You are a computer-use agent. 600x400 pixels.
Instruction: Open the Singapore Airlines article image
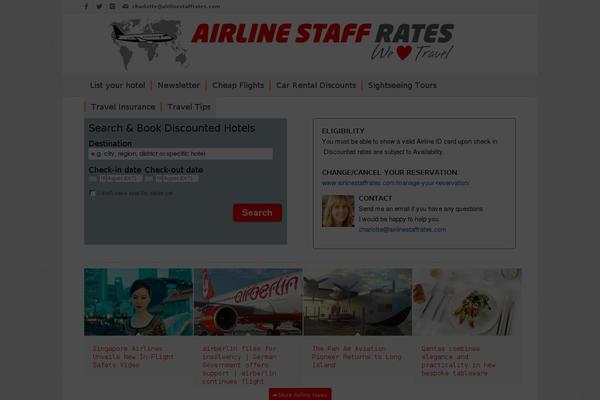pos(138,302)
